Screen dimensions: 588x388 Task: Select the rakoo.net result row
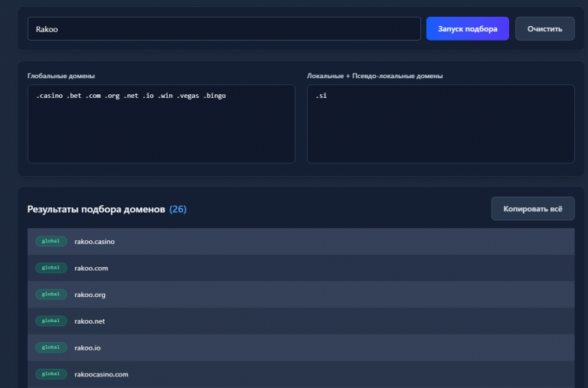click(x=301, y=321)
